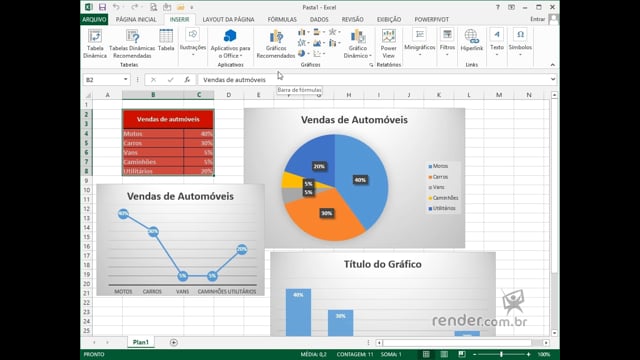The height and width of the screenshot is (360, 640).
Task: Select the pie chart title
Action: tap(354, 120)
